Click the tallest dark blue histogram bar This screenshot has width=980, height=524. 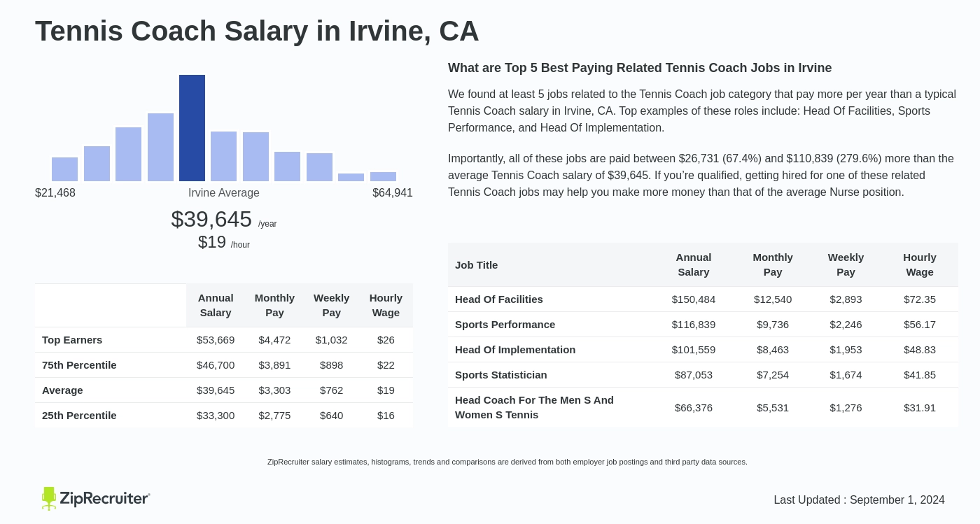click(x=192, y=128)
